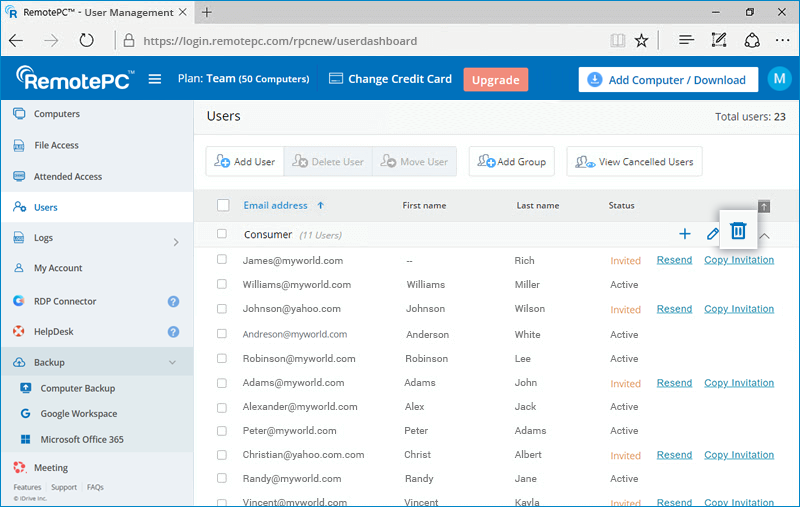Select the Consumer group checkbox
Image resolution: width=800 pixels, height=507 pixels.
[223, 234]
